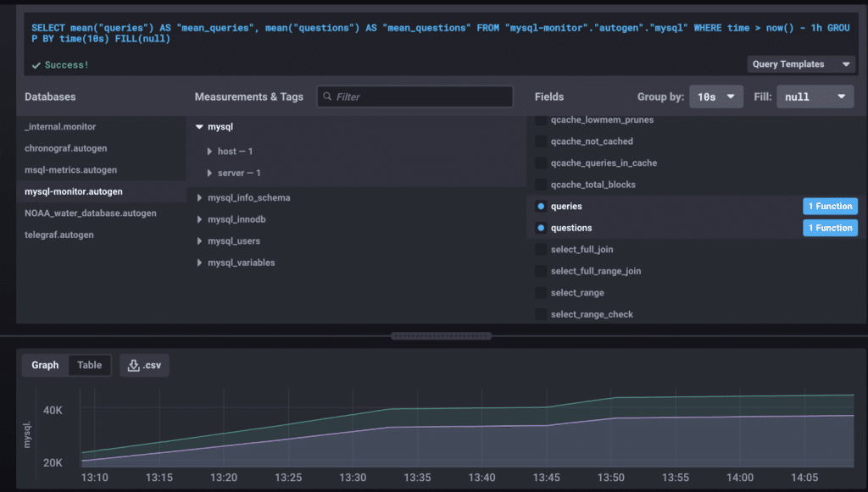Click the search icon in Filter field
868x492 pixels.
325,97
